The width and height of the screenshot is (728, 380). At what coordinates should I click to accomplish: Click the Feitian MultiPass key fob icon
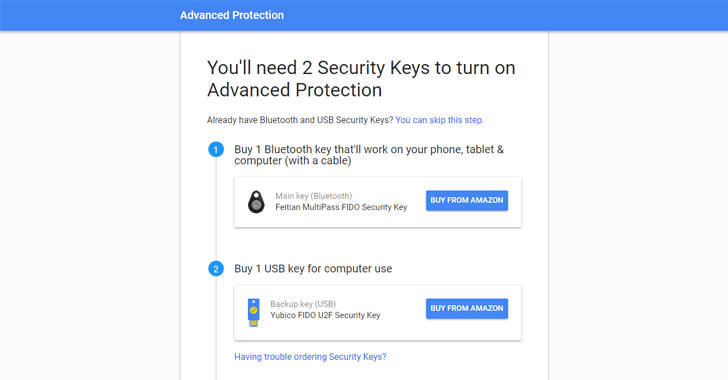click(256, 202)
